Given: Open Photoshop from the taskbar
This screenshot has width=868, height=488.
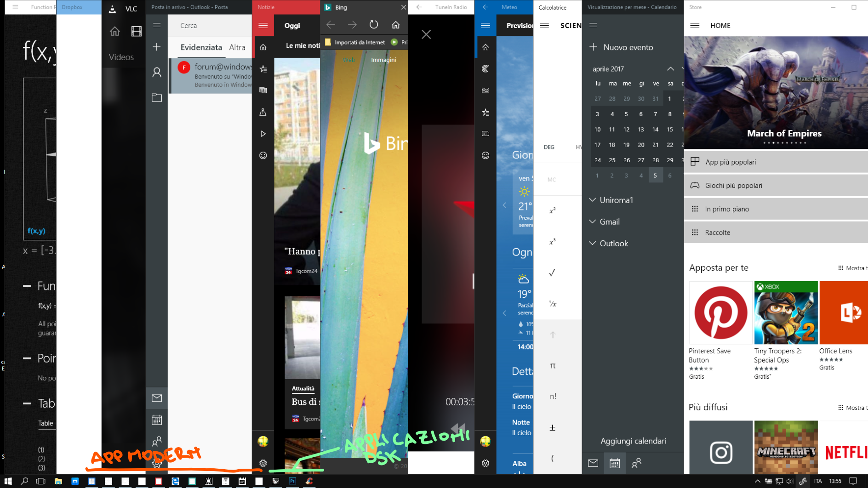Looking at the screenshot, I should (x=292, y=481).
